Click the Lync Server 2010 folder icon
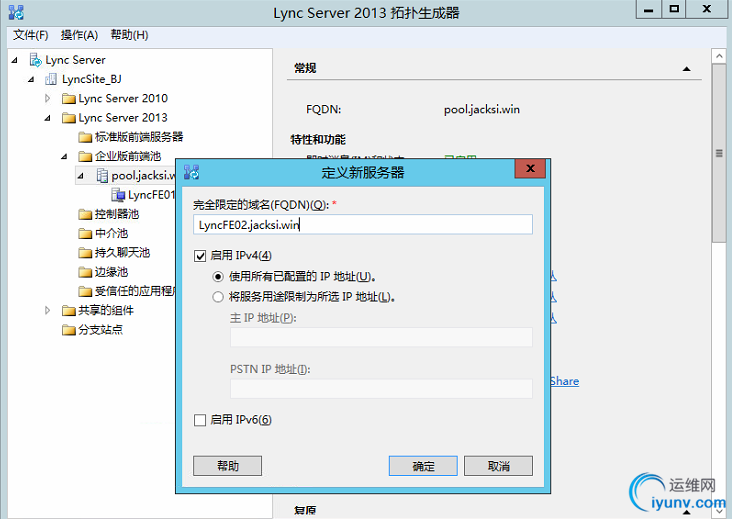732x519 pixels. point(69,98)
